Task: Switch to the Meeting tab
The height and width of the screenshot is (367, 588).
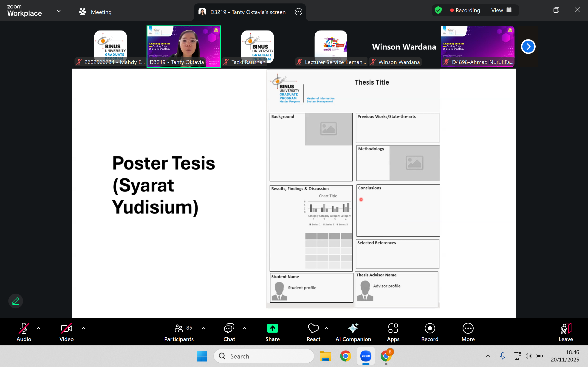Action: (95, 12)
